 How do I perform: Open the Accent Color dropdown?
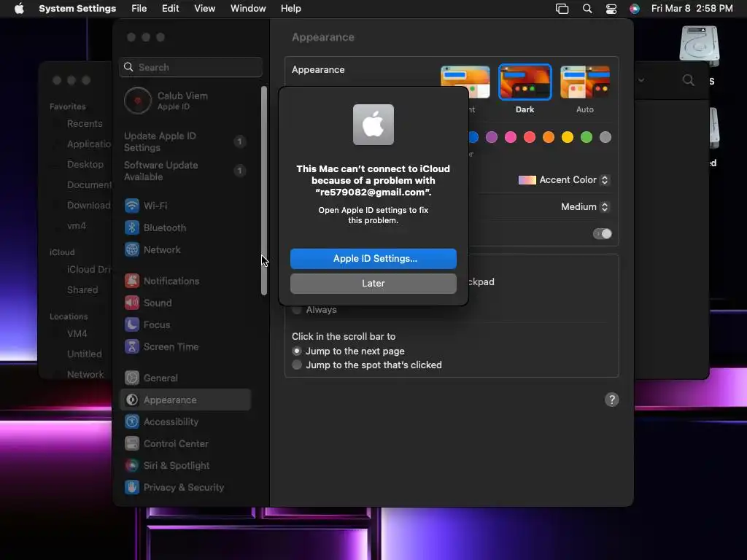pos(564,180)
